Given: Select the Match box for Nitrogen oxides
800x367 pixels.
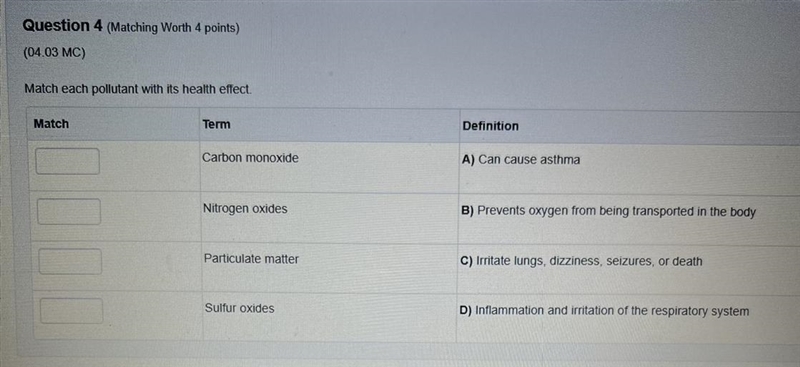Looking at the screenshot, I should [69, 212].
